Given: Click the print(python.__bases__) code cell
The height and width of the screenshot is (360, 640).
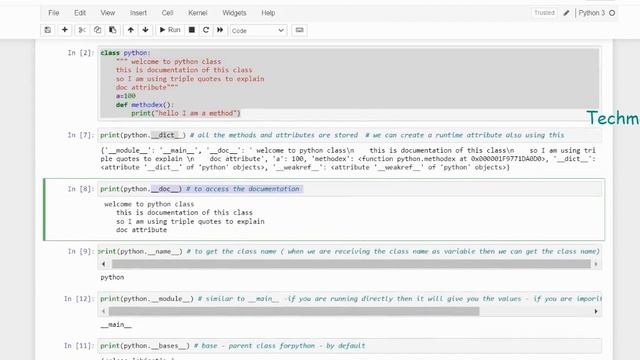Looking at the screenshot, I should [349, 346].
